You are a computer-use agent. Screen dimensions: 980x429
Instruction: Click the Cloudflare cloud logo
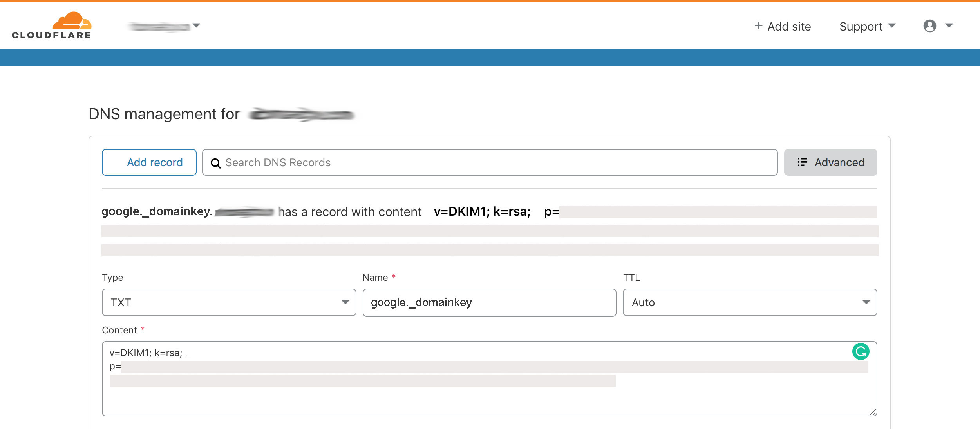coord(72,20)
